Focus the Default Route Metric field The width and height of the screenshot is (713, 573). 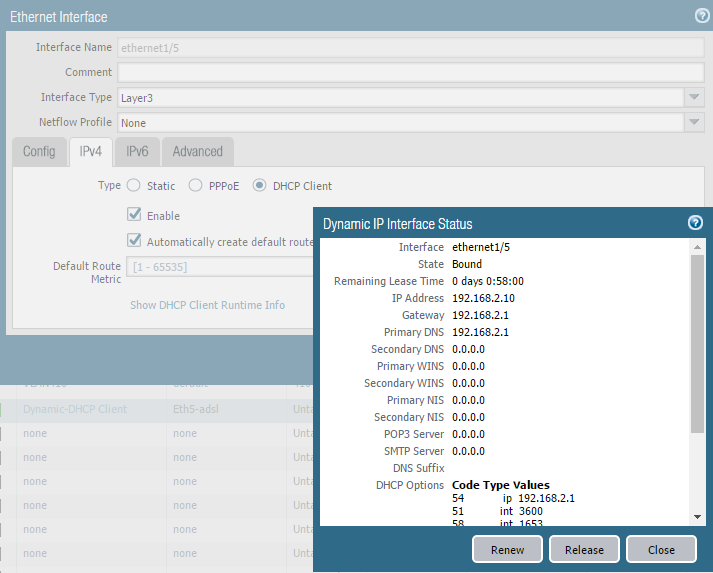(220, 267)
